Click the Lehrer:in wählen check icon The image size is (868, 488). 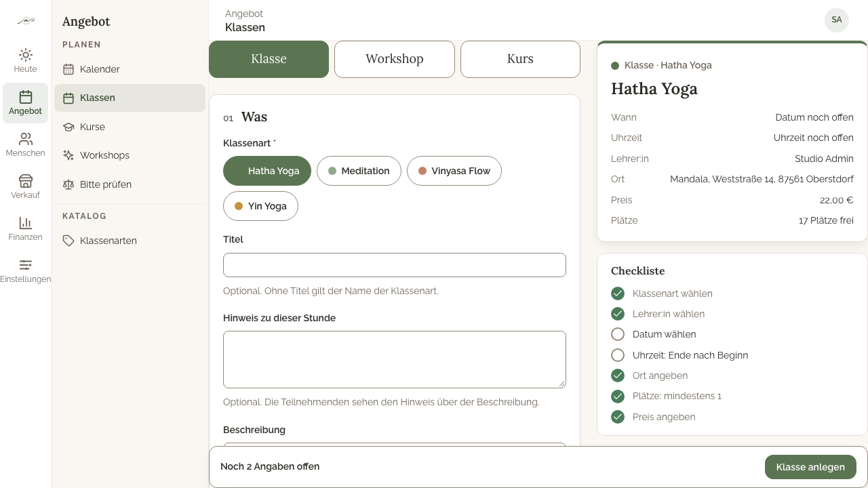tap(618, 314)
